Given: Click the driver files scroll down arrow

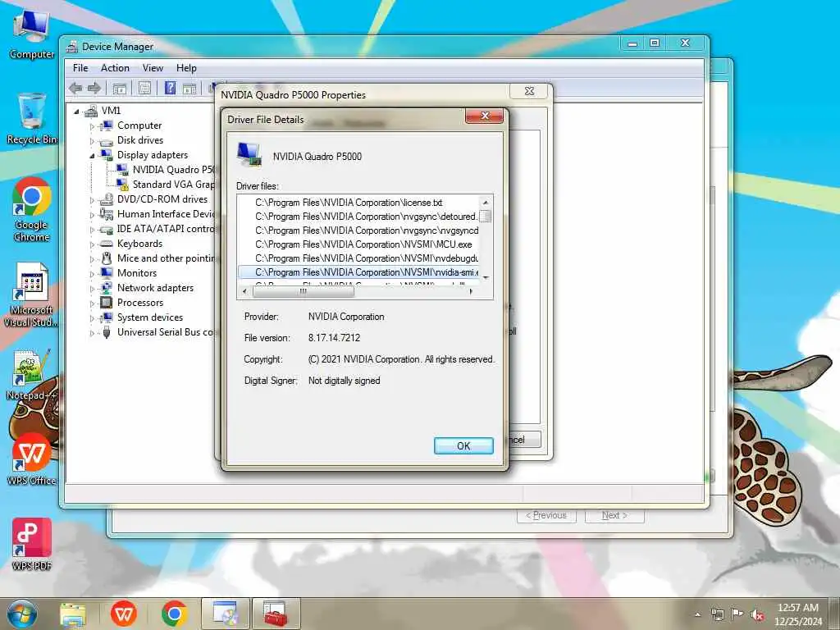Looking at the screenshot, I should (x=486, y=277).
